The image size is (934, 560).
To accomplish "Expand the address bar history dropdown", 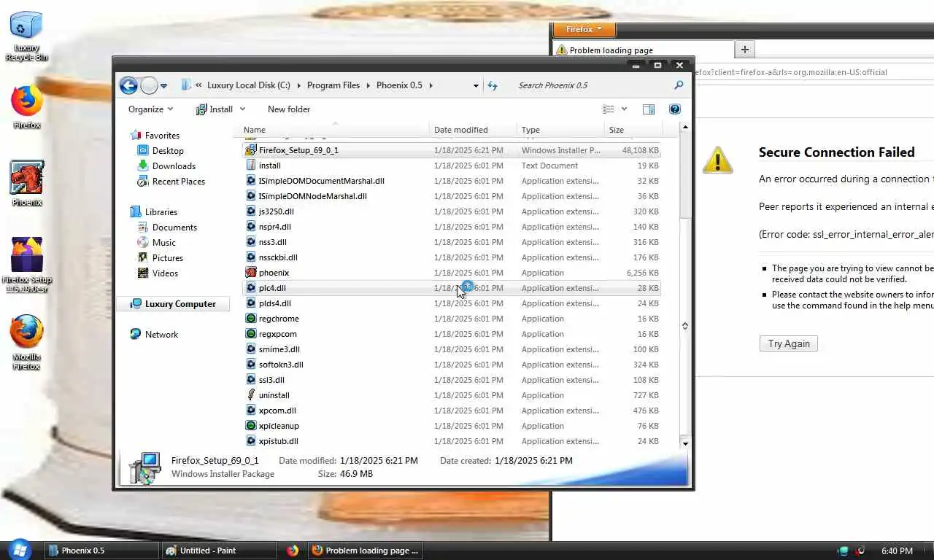I will (476, 85).
